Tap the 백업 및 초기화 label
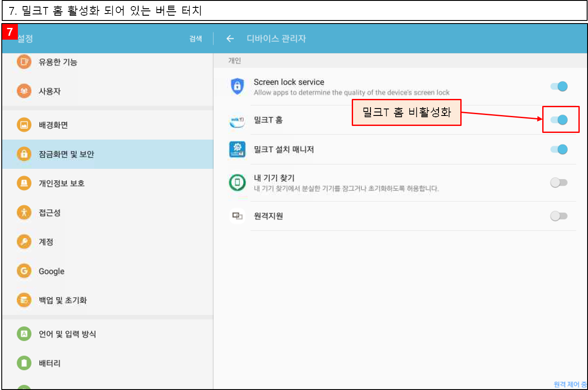 click(63, 300)
